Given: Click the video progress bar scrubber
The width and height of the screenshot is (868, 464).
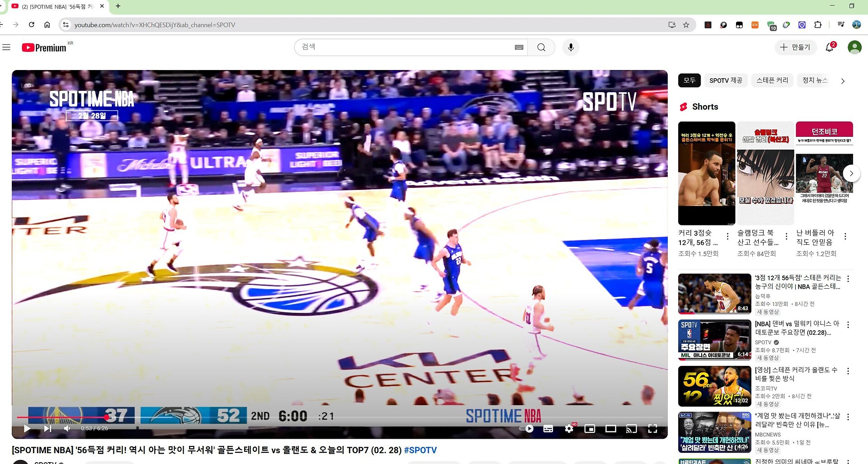Looking at the screenshot, I should click(107, 417).
